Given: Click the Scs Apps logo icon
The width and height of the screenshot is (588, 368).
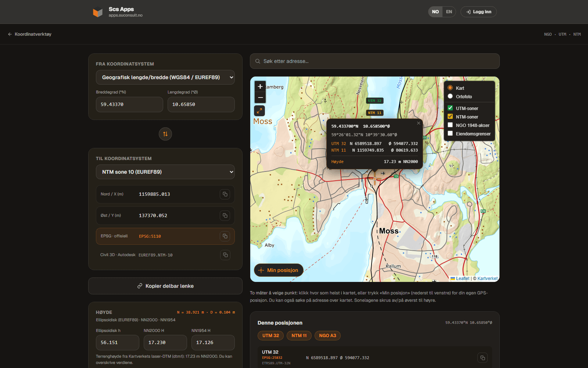Looking at the screenshot, I should [97, 13].
